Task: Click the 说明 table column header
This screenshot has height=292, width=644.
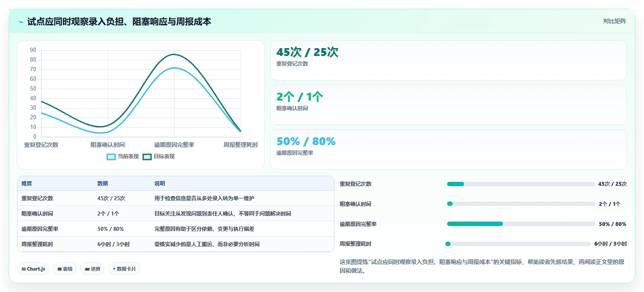Action: point(160,184)
